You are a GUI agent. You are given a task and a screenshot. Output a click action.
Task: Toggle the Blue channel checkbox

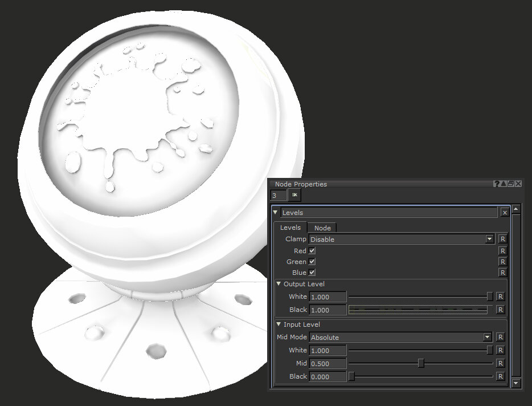pos(312,273)
